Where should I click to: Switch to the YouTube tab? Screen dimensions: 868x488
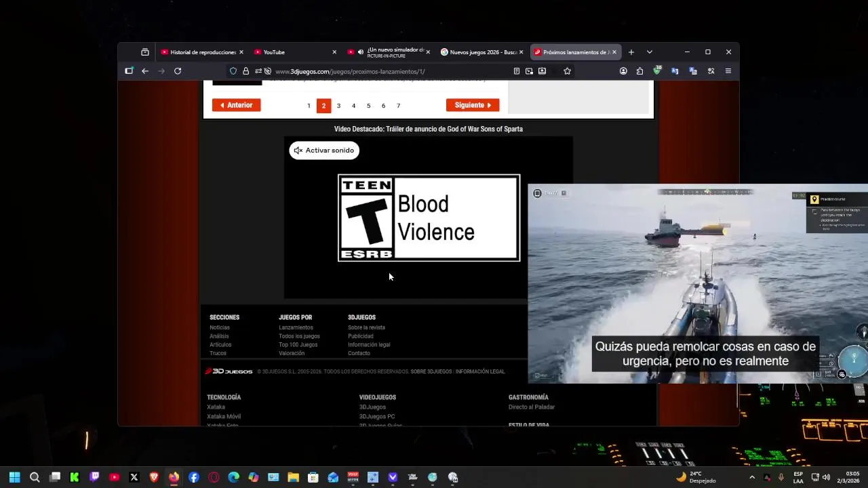point(296,52)
